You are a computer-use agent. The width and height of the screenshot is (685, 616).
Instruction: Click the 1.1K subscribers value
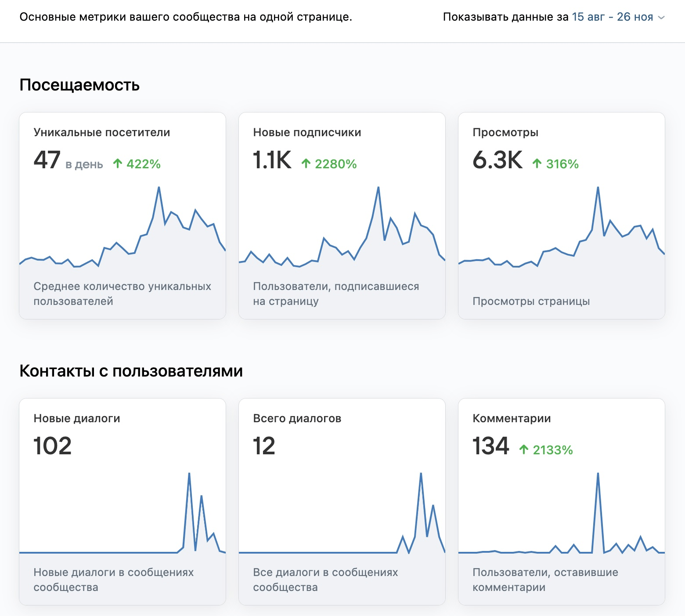pos(272,160)
